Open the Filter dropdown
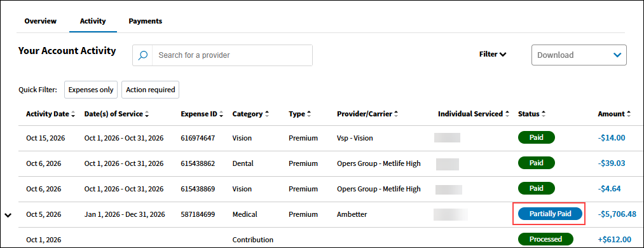Screen dimensions: 644x248 pyautogui.click(x=493, y=54)
